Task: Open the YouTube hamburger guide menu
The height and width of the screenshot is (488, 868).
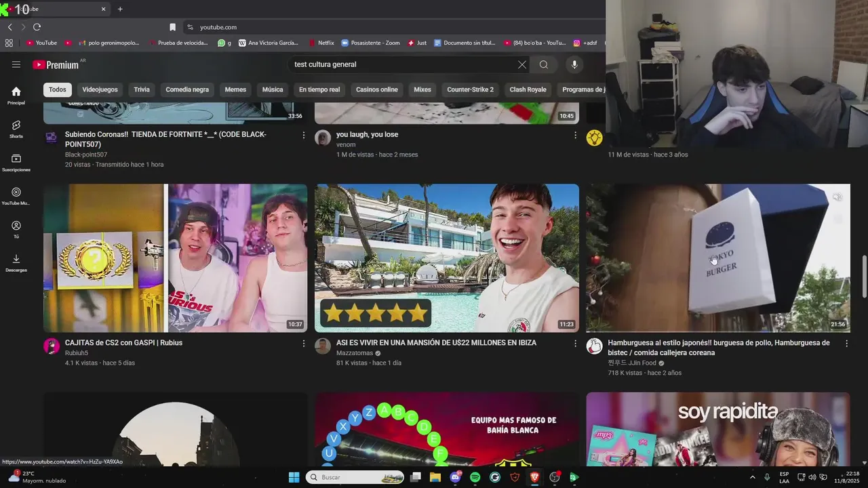Action: click(x=16, y=64)
